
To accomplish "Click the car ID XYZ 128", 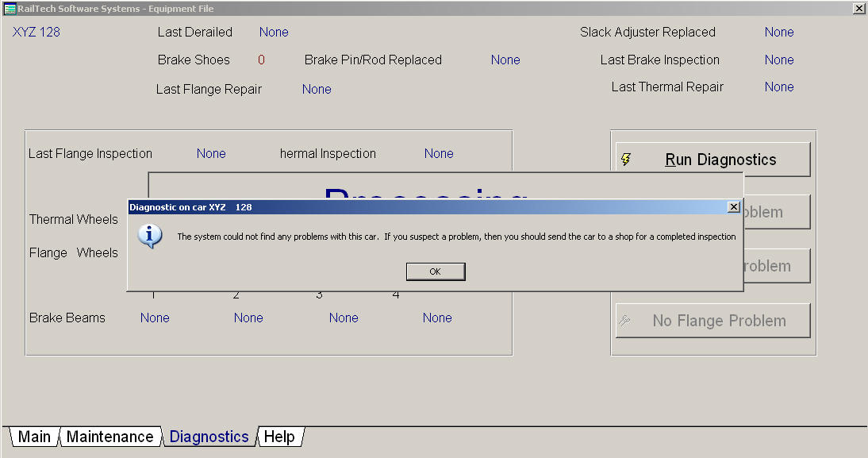I will pos(36,32).
